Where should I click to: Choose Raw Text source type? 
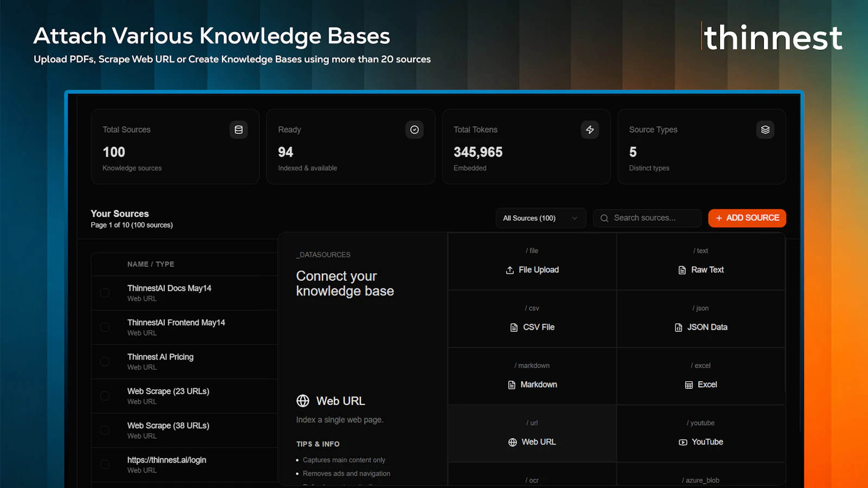(701, 261)
